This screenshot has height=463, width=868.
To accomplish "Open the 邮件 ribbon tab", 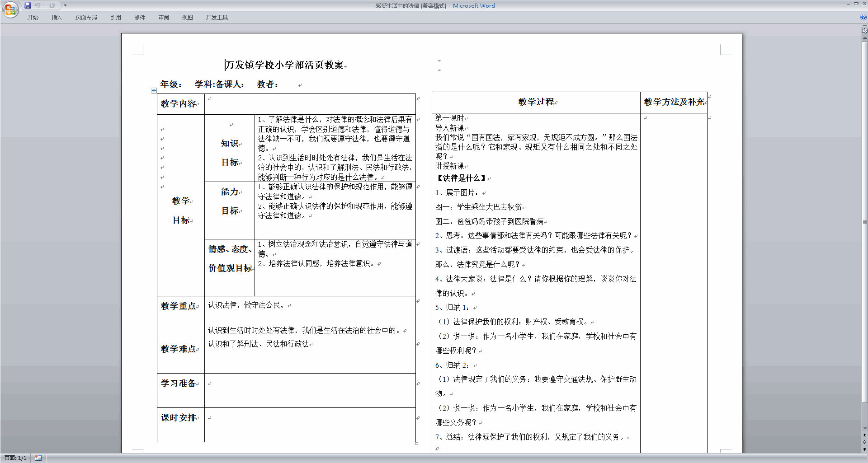I will [x=140, y=18].
